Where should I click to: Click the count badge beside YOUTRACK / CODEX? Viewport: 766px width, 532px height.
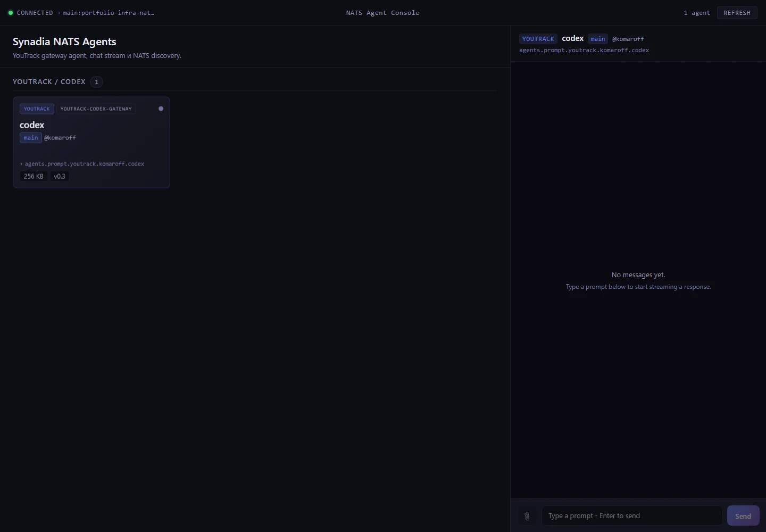(x=96, y=82)
